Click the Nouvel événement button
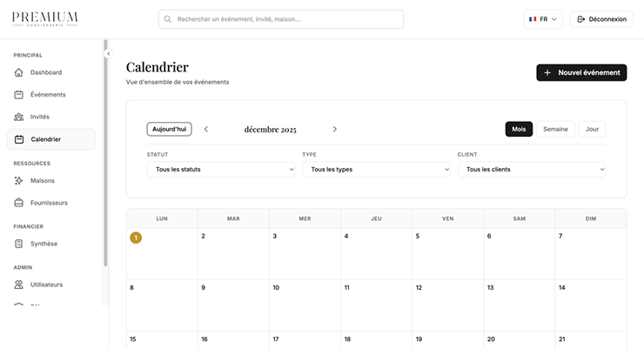 [x=581, y=73]
